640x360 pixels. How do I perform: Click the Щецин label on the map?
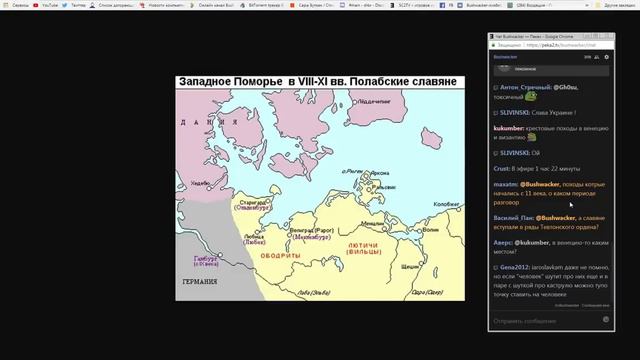pyautogui.click(x=410, y=267)
